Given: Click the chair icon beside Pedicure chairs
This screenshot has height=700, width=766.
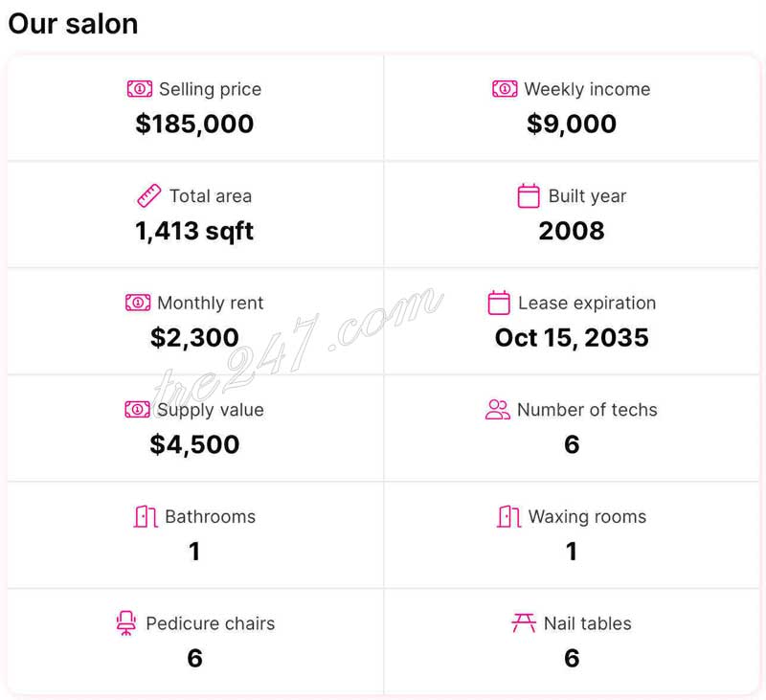Looking at the screenshot, I should (x=126, y=623).
